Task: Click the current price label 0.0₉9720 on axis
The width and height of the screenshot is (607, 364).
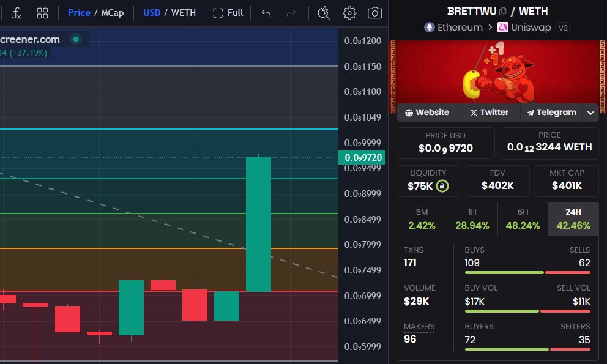Action: pos(362,158)
